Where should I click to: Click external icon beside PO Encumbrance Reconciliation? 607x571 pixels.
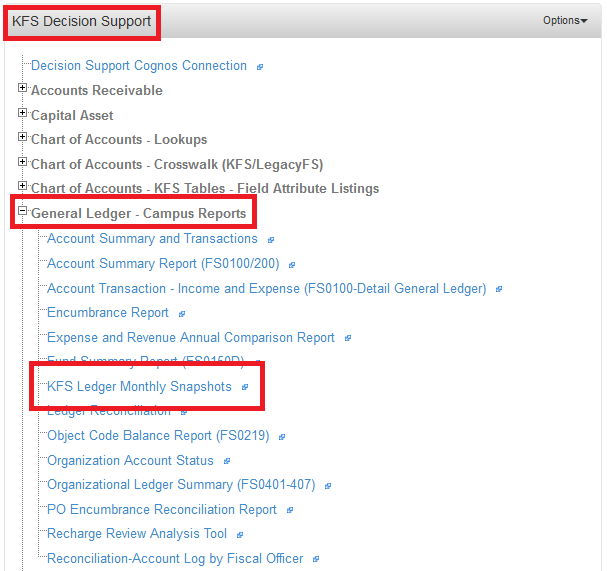pos(290,510)
